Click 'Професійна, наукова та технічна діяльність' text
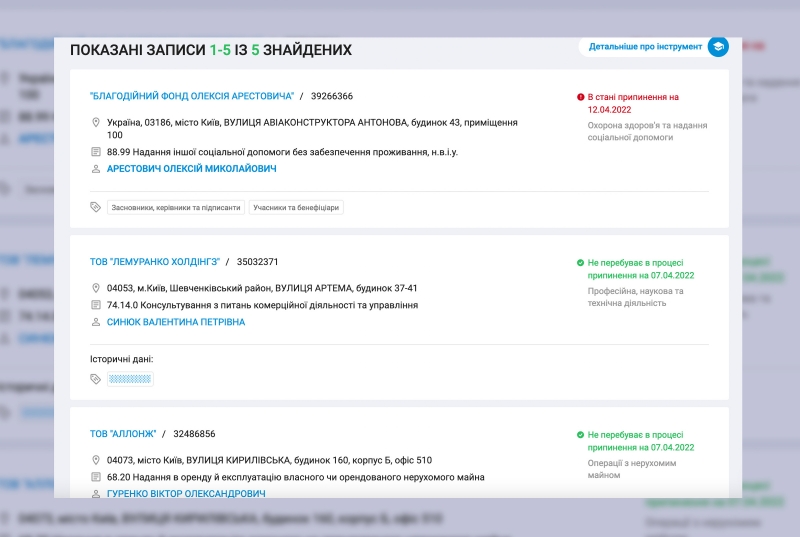The width and height of the screenshot is (800, 537). (635, 297)
